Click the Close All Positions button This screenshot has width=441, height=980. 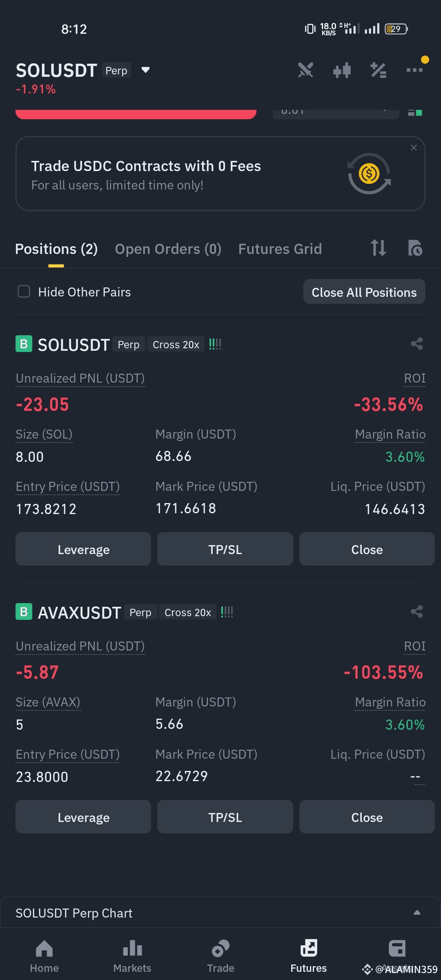tap(364, 292)
